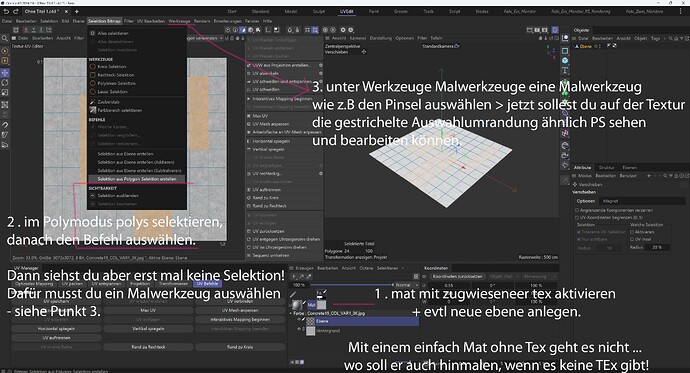Viewport: 690px width, 373px height.
Task: Click 'Koordinaten zurücksetzen' button
Action: click(458, 277)
